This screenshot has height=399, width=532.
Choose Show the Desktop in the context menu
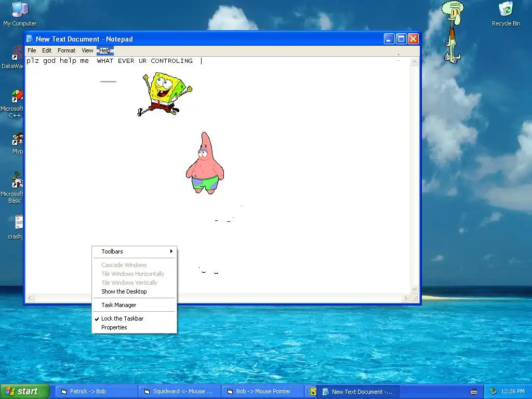pyautogui.click(x=135, y=291)
